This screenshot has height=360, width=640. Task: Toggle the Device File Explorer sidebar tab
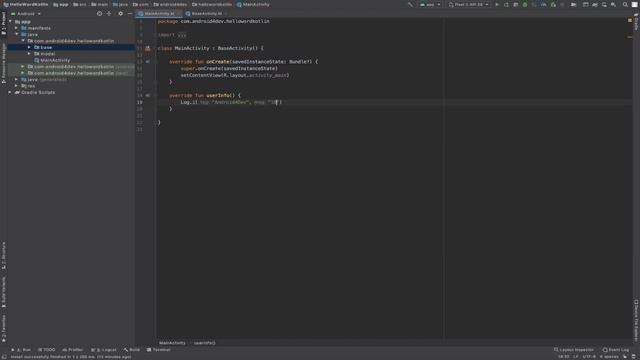(636, 320)
